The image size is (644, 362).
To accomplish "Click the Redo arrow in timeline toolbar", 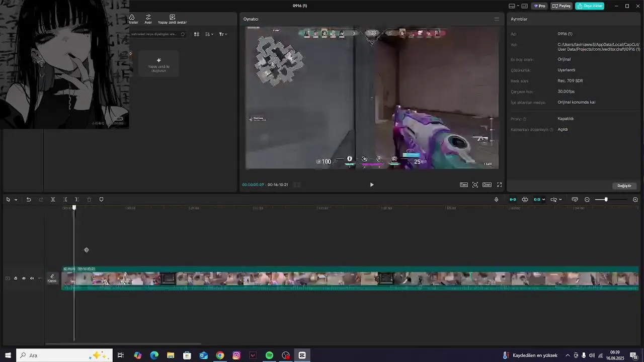I will tap(41, 200).
